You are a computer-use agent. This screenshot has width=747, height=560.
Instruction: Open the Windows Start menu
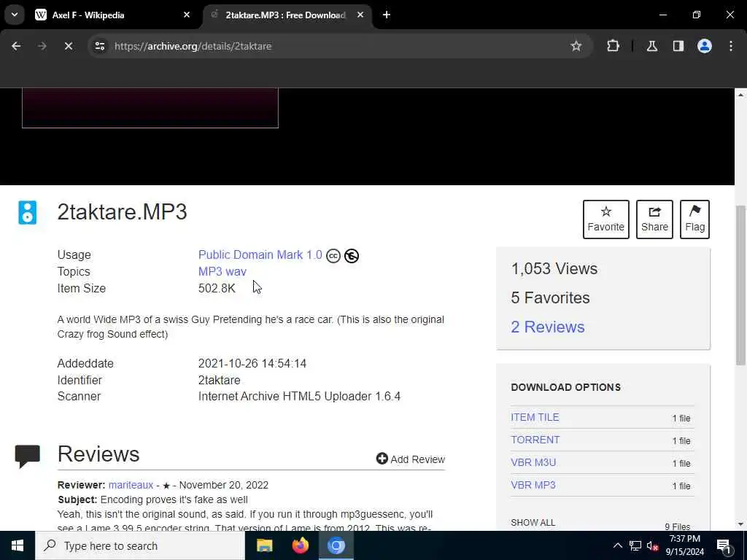(x=18, y=545)
